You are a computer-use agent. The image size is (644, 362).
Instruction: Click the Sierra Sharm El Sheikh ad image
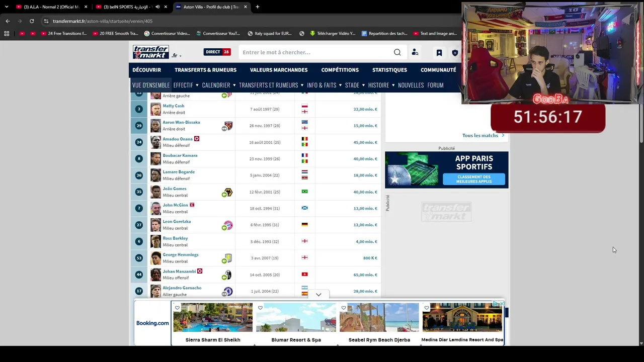(213, 317)
